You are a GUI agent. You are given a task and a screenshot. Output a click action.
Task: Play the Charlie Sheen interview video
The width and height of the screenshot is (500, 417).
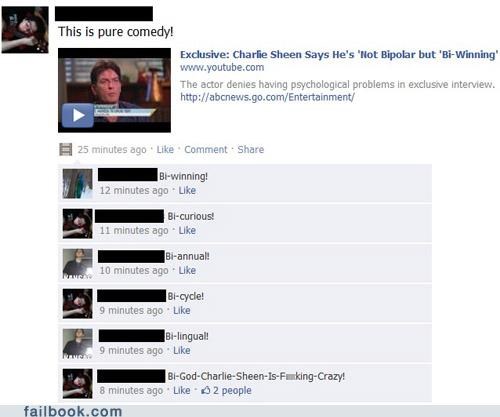(x=78, y=115)
